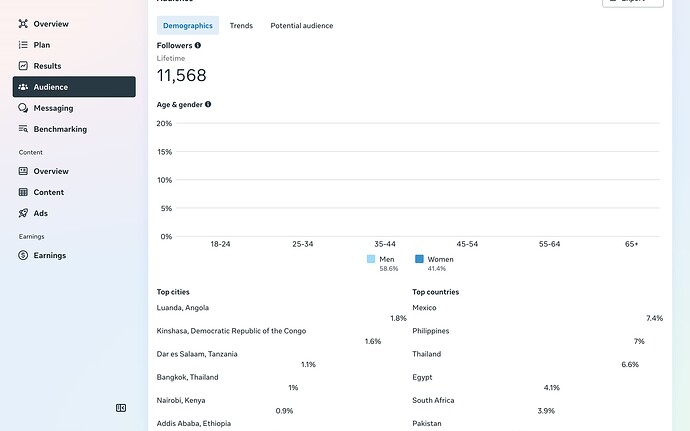
Task: Collapse the sidebar using the bottom panel icon
Action: pos(121,408)
